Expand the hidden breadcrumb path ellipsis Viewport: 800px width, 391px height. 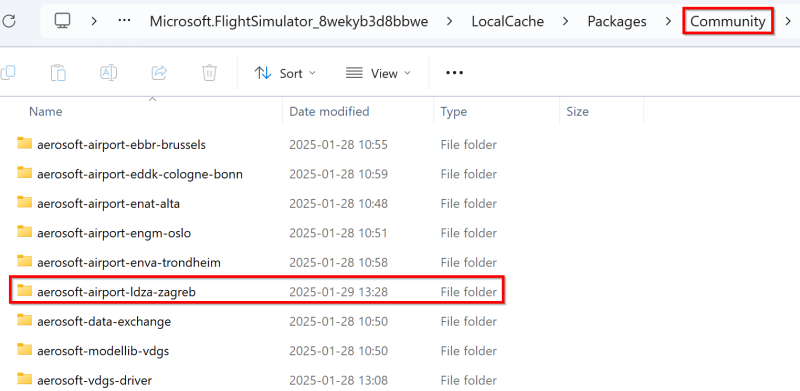124,21
